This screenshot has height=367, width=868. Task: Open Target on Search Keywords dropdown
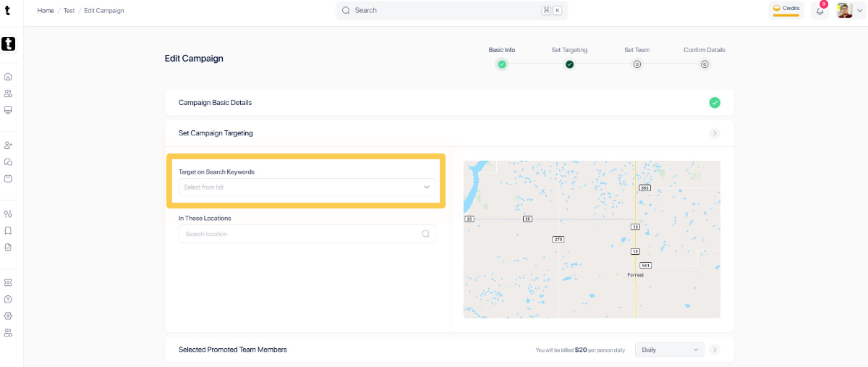point(307,187)
